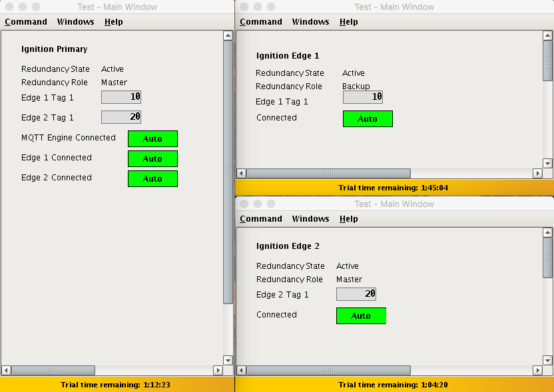554x392 pixels.
Task: Click scroll right arrow in Primary window
Action: coord(218,371)
